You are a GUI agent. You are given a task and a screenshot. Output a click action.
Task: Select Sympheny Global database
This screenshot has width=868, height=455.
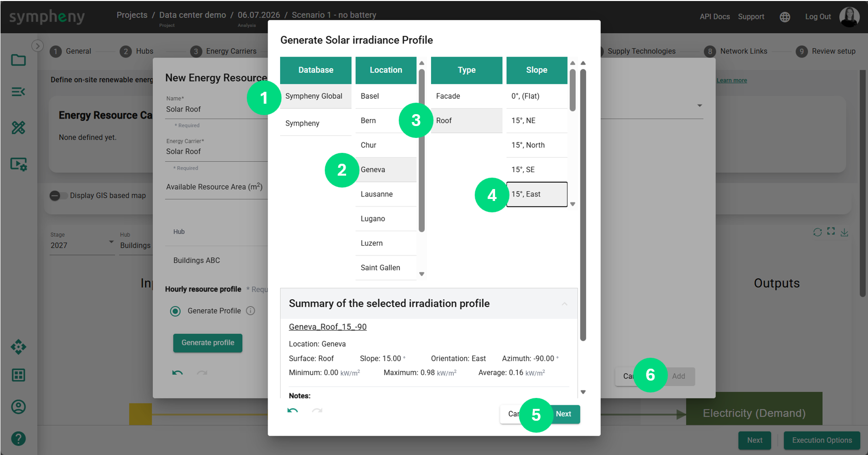click(316, 96)
